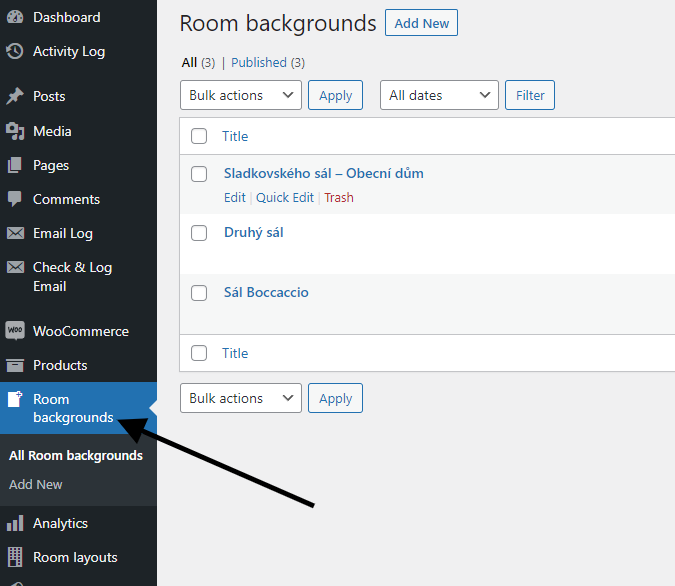Go to Room layouts in the sidebar
Viewport: 675px width, 586px height.
(x=75, y=557)
